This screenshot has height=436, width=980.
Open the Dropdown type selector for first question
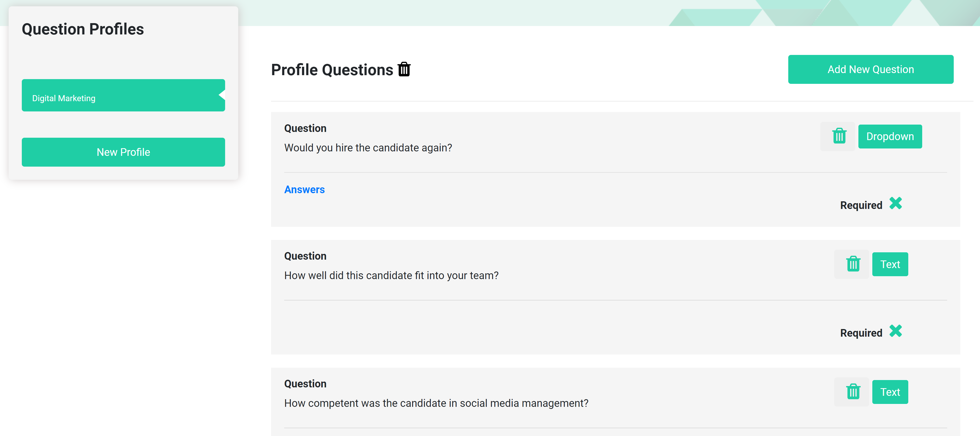890,136
